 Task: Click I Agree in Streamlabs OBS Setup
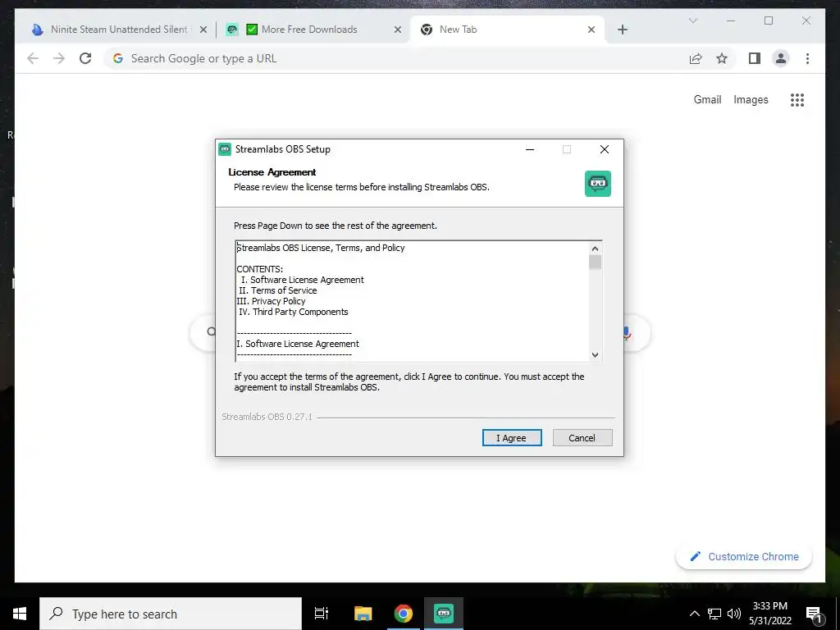coord(512,438)
